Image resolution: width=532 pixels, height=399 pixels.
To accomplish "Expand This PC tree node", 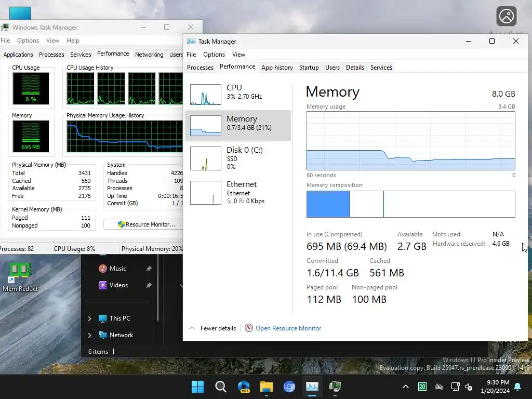I will [x=89, y=318].
